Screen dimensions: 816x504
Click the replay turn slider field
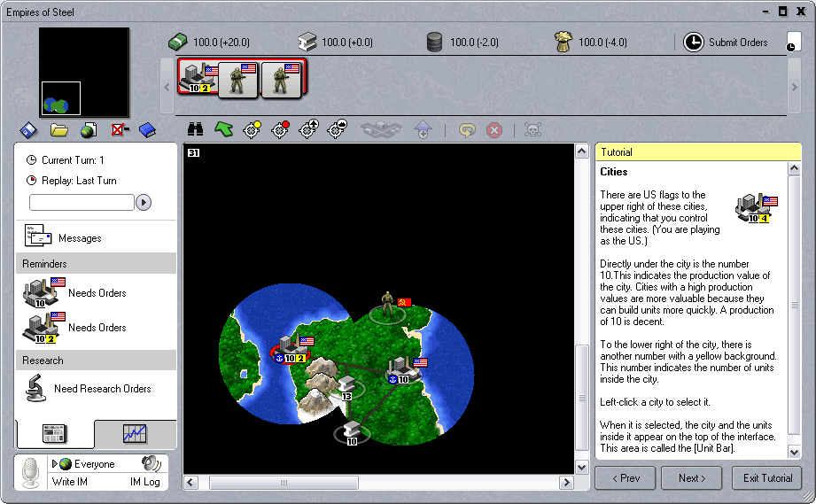tap(82, 203)
